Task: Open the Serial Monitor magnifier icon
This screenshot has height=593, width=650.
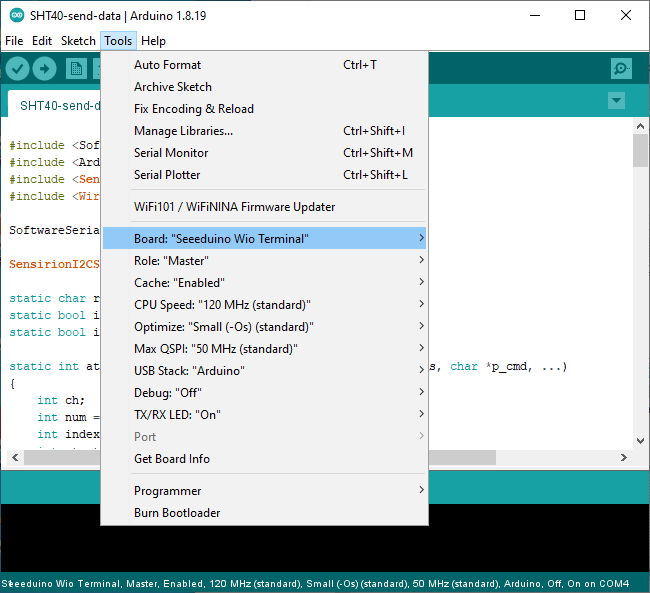Action: point(621,68)
